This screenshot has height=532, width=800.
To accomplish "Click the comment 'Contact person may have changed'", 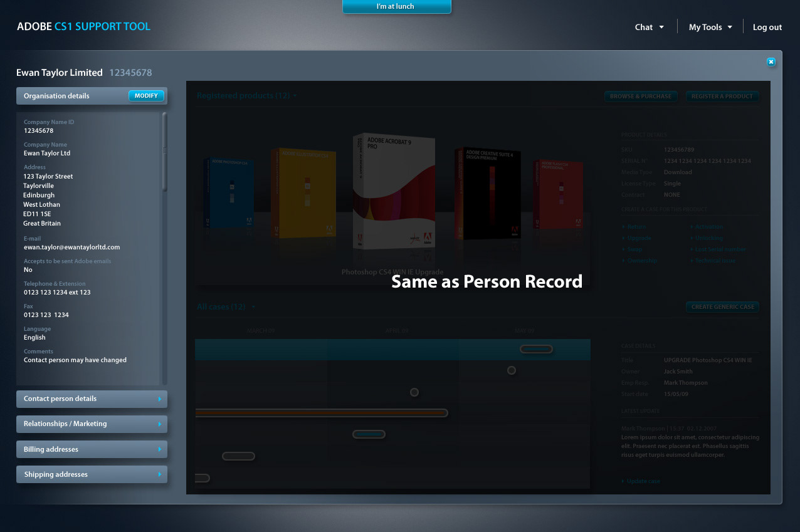I will click(x=75, y=360).
